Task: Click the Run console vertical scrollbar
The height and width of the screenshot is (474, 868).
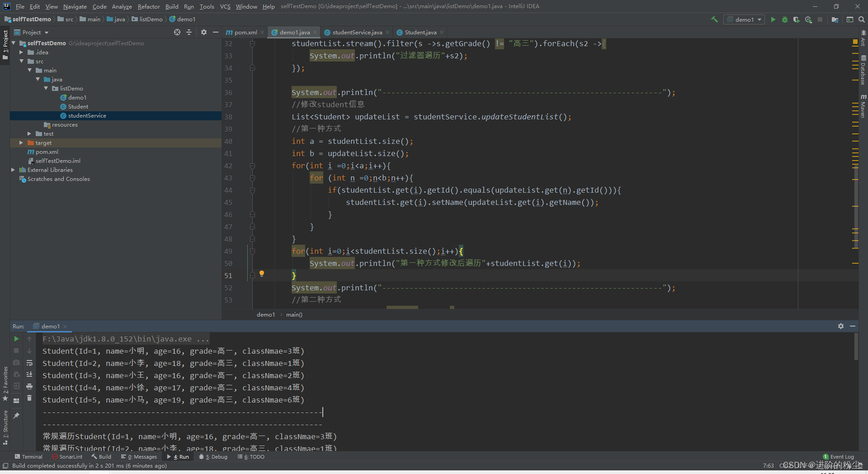Action: tap(856, 346)
